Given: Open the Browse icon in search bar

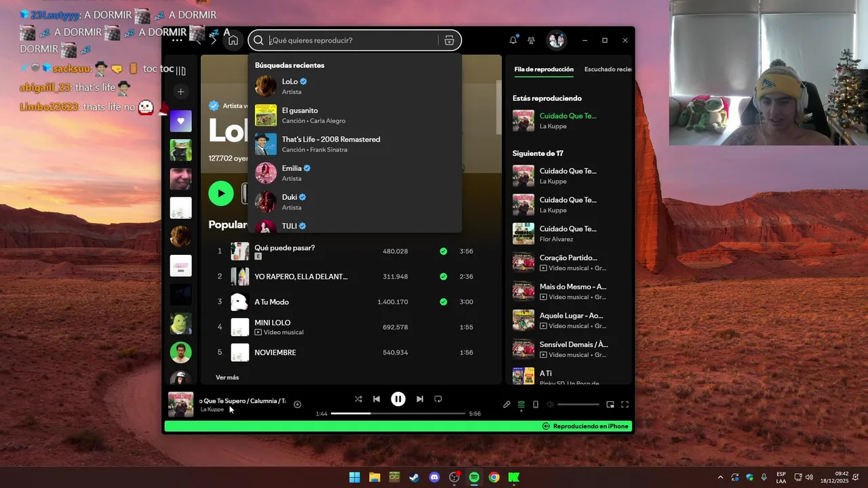Looking at the screenshot, I should click(449, 40).
